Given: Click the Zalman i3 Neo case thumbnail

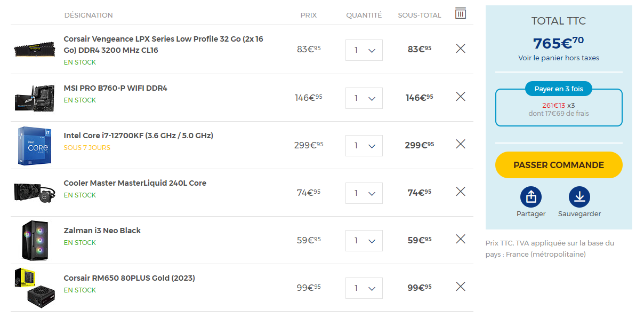Looking at the screenshot, I should [x=35, y=240].
